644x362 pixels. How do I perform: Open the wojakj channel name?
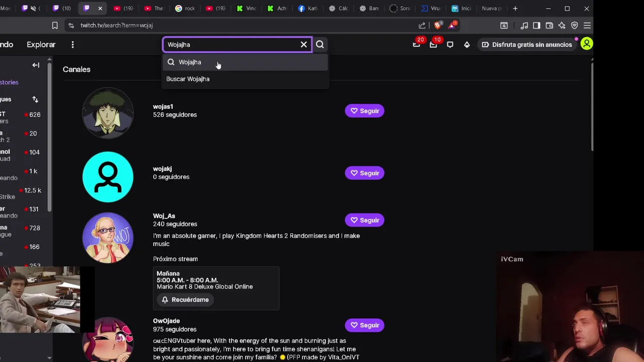pos(163,169)
